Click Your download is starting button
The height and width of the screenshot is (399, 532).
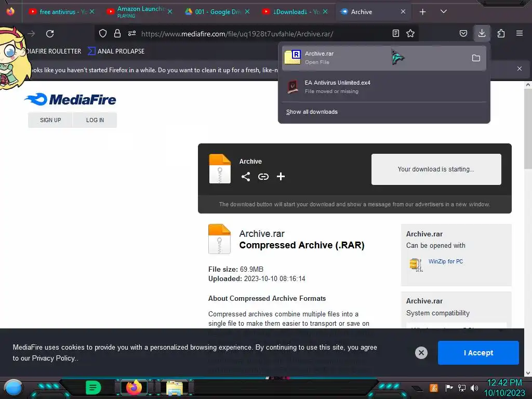(x=436, y=169)
